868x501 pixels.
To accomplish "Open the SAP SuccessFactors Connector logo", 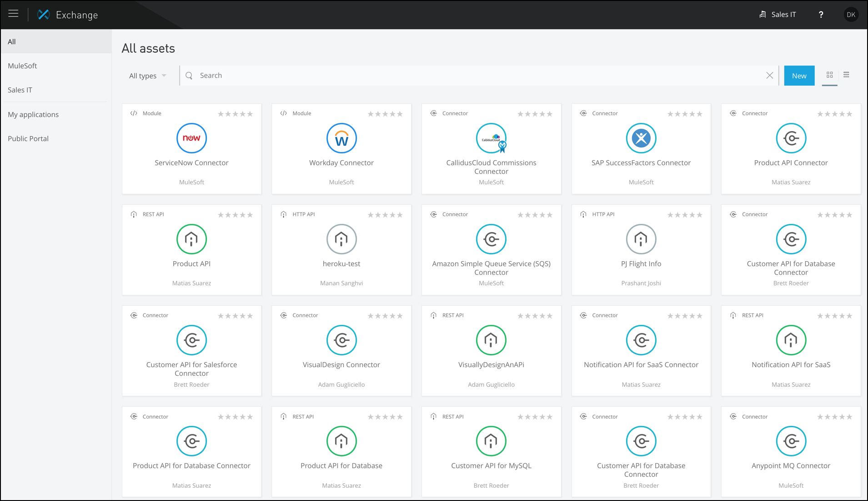I will pyautogui.click(x=641, y=138).
